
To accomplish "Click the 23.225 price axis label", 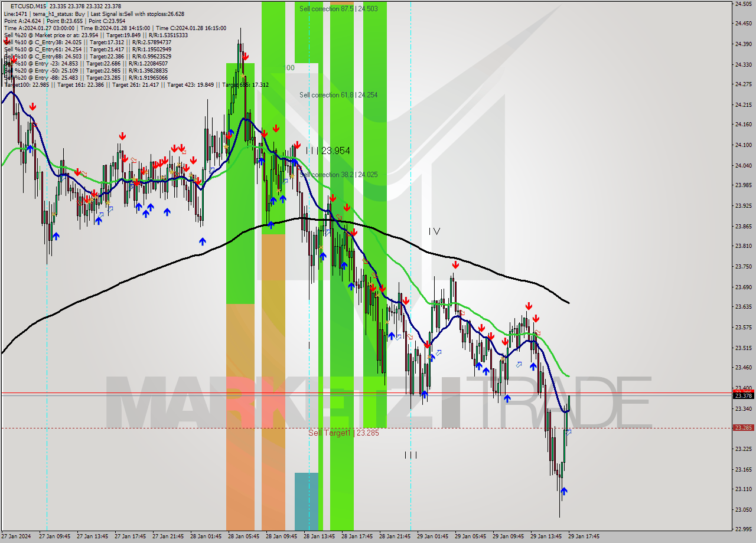I will click(743, 449).
